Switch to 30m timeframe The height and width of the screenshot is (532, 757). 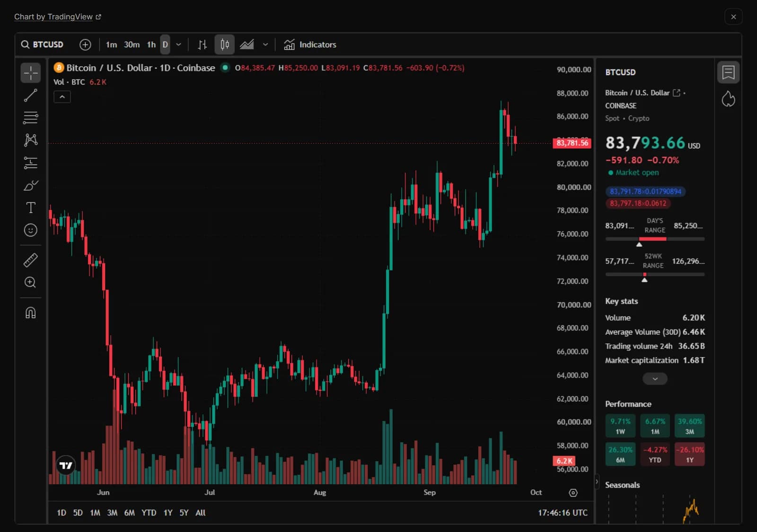(x=132, y=44)
